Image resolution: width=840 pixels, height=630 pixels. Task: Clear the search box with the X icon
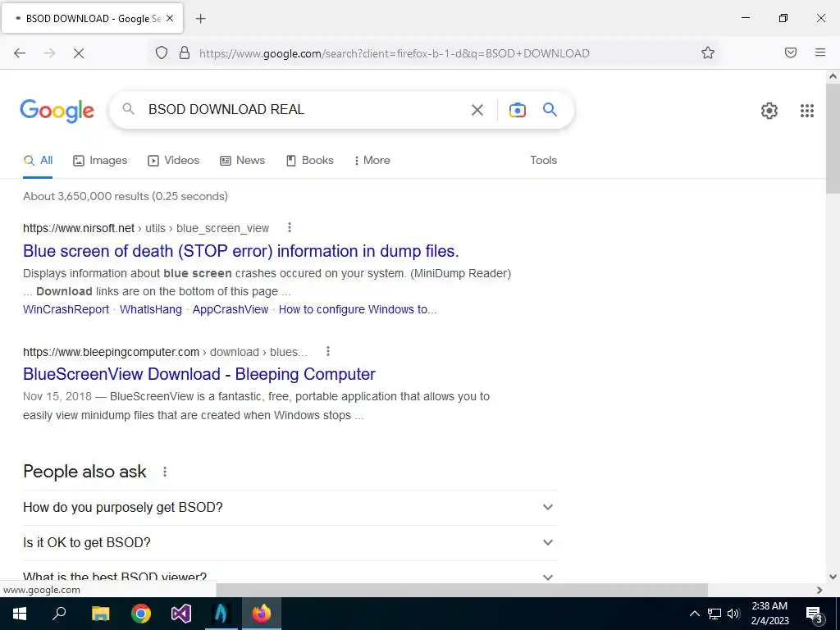(x=477, y=110)
